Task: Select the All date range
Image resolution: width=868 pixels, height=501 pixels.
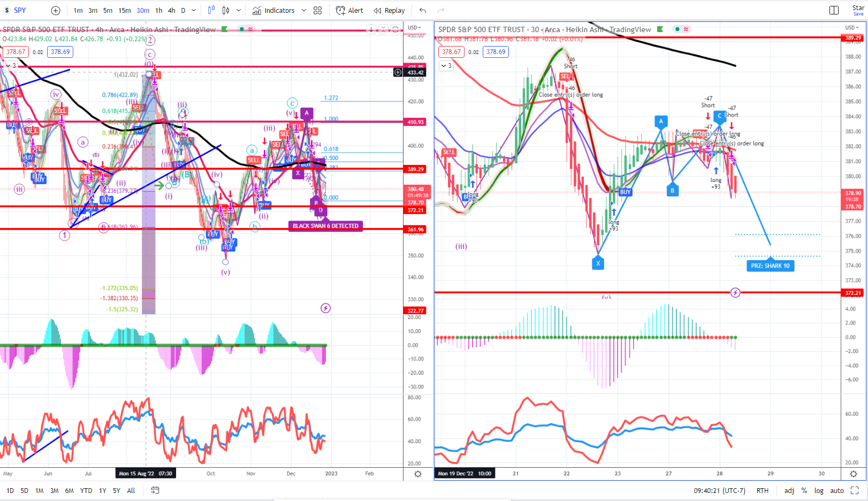Action: (x=131, y=490)
